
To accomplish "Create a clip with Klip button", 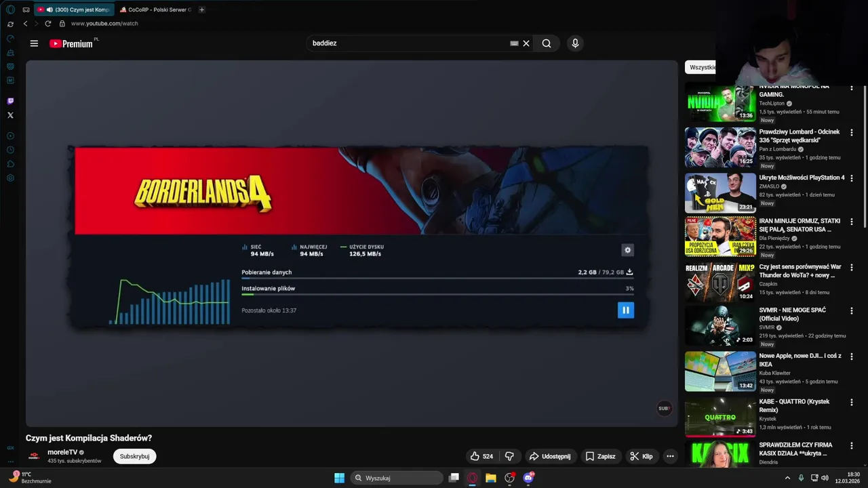I will pyautogui.click(x=642, y=456).
